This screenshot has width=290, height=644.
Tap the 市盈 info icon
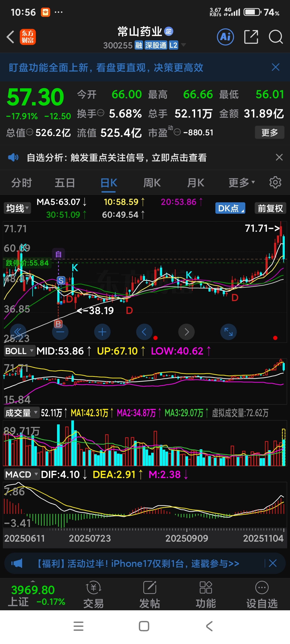[x=177, y=132]
